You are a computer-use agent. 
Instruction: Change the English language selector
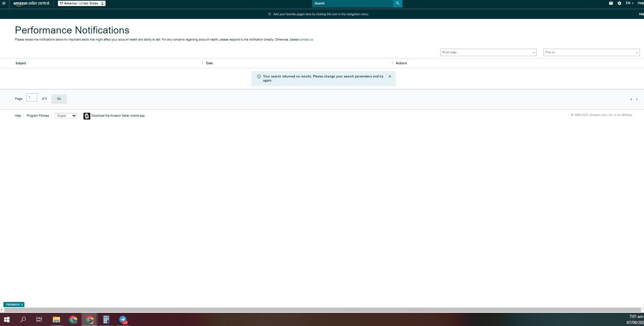[x=66, y=116]
